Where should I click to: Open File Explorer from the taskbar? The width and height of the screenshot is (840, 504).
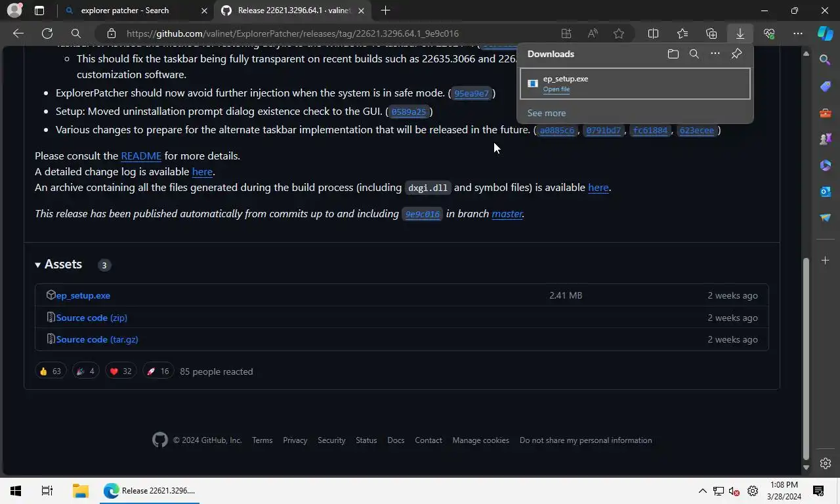click(80, 490)
